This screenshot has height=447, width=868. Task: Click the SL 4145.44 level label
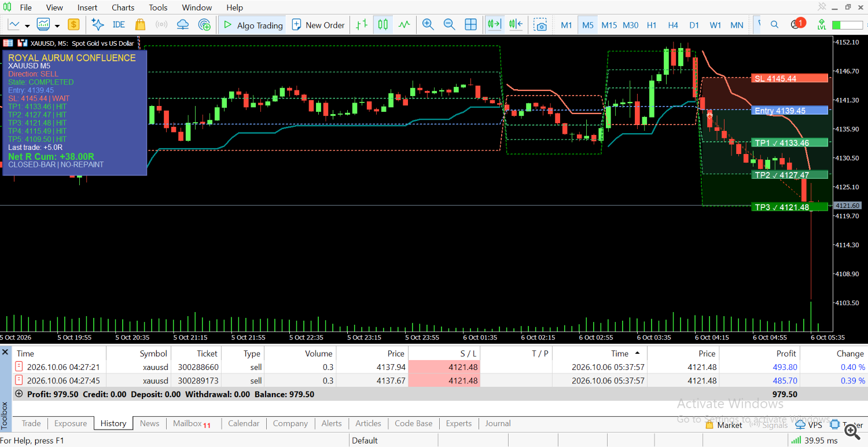pyautogui.click(x=790, y=79)
